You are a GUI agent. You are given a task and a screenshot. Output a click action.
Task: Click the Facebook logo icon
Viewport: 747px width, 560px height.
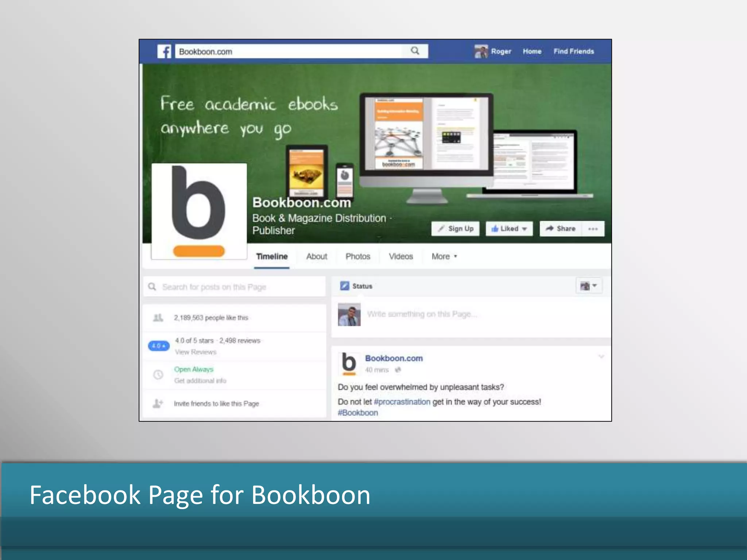(164, 51)
